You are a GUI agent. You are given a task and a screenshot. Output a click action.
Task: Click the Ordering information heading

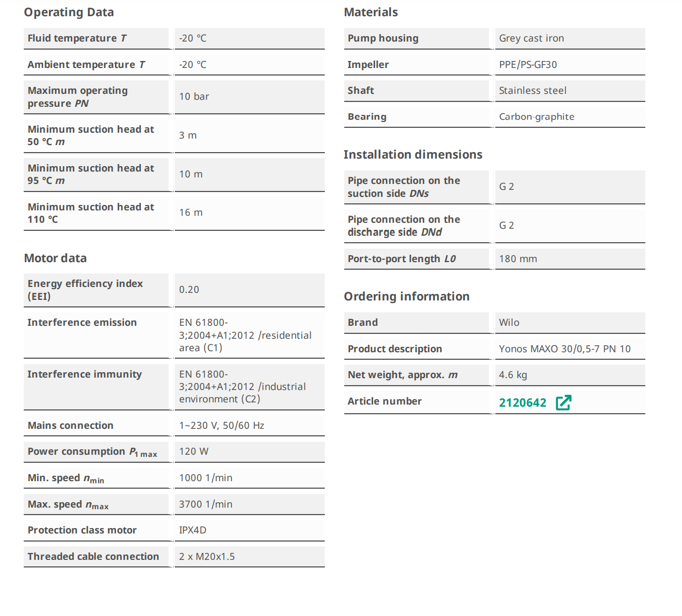[406, 297]
